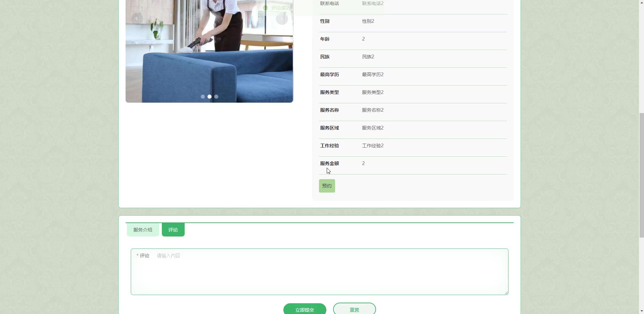Focus the 评论 comment text area
Viewport: 644px width, 314px height.
320,272
